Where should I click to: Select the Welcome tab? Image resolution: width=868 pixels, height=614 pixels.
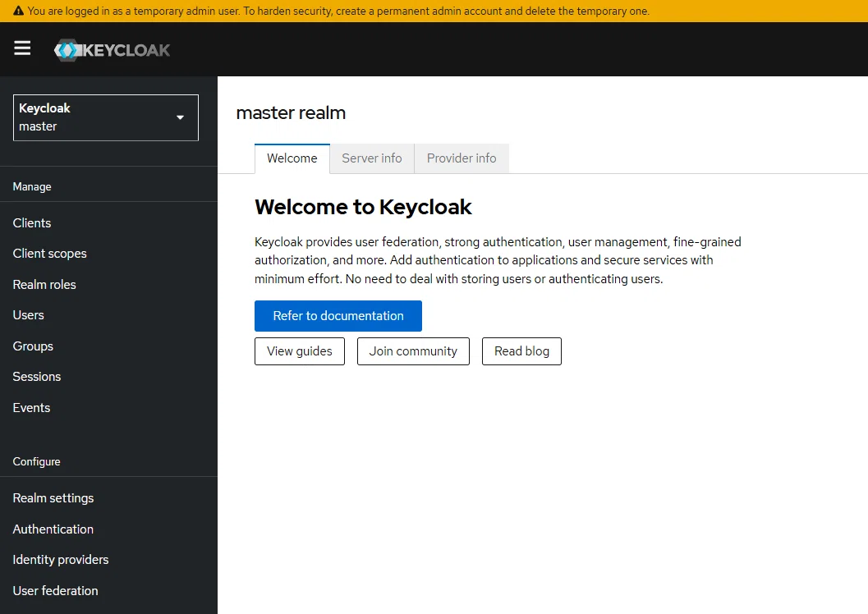coord(292,158)
